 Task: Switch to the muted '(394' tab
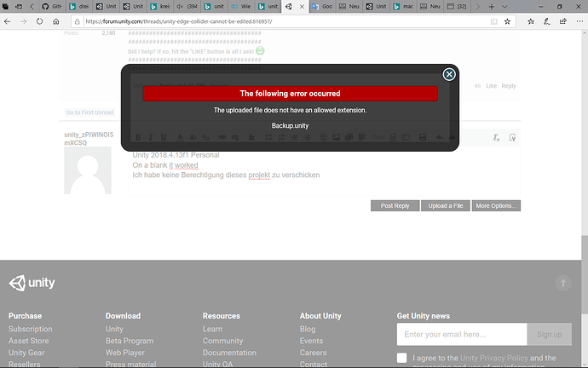[187, 6]
